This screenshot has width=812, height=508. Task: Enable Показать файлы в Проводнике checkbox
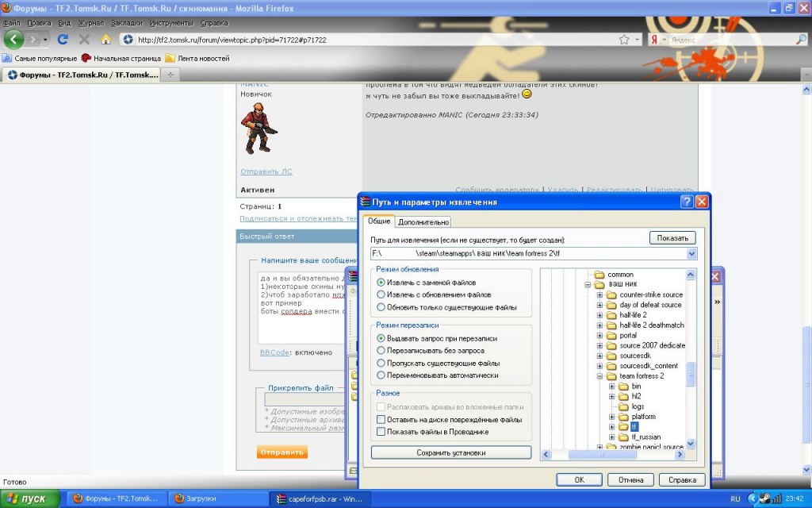coord(381,431)
